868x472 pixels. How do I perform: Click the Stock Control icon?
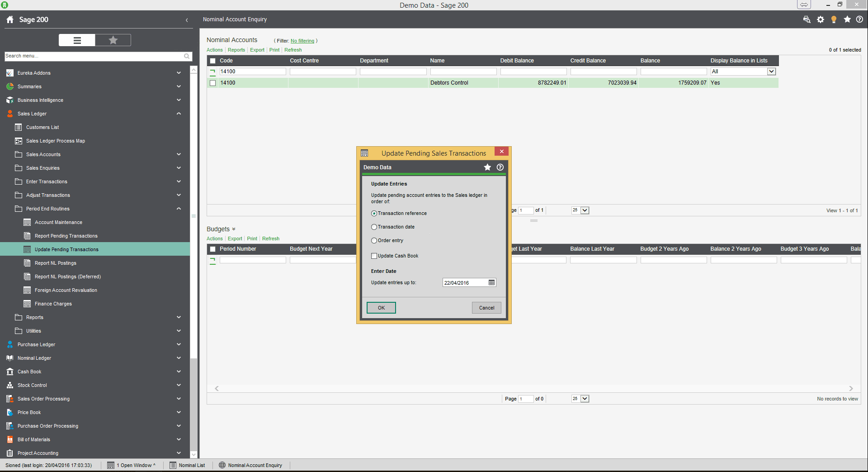point(10,385)
